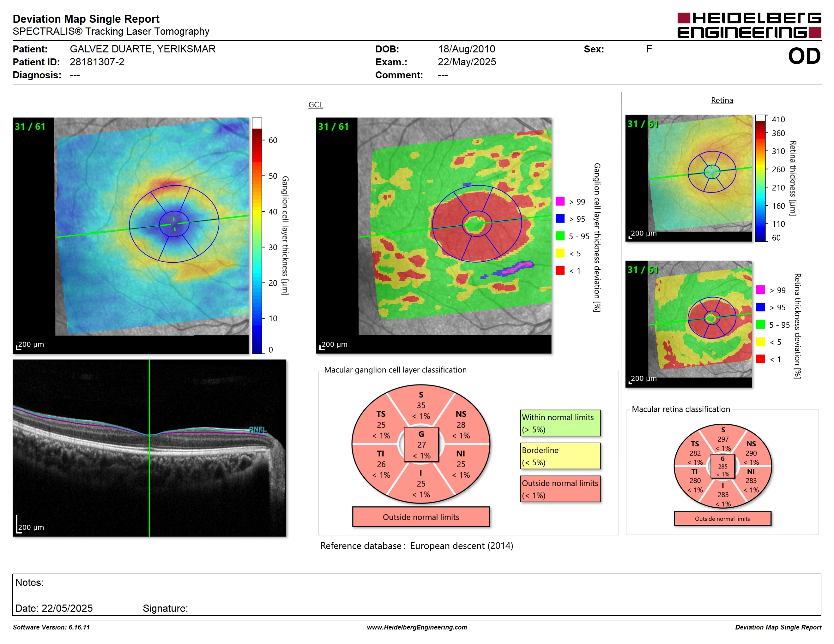Click the green vertical marker line on the B-scan
The width and height of the screenshot is (834, 644).
(x=149, y=448)
